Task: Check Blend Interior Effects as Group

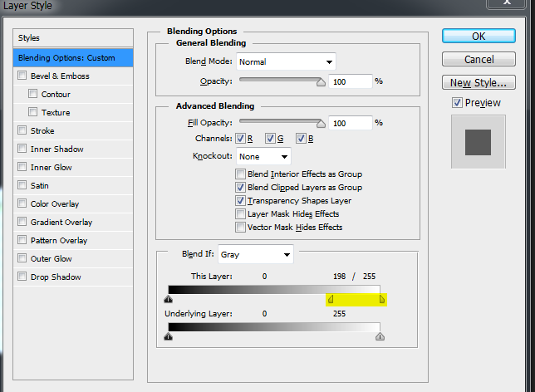Action: [x=240, y=174]
